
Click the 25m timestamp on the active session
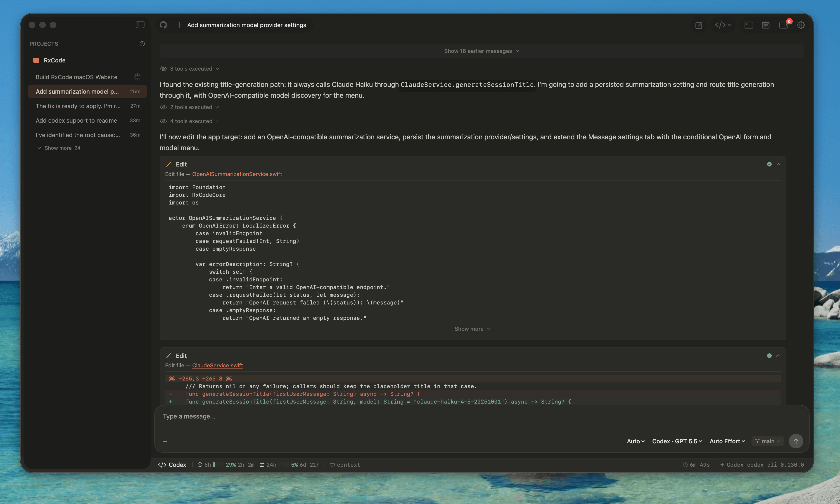[x=135, y=91]
